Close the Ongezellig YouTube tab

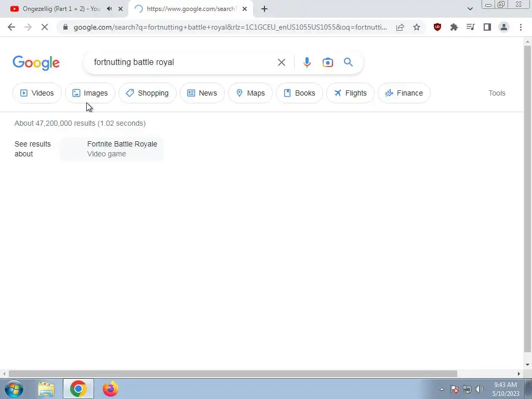[121, 9]
